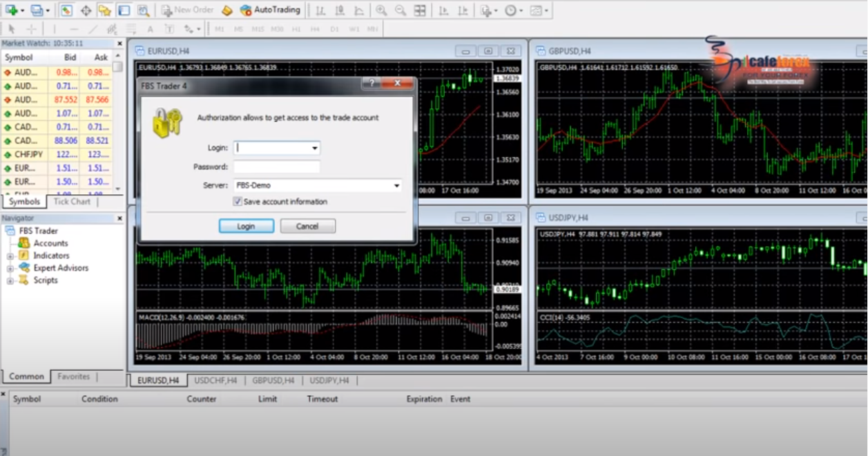Click into the Login input field
868x456 pixels.
[x=271, y=148]
